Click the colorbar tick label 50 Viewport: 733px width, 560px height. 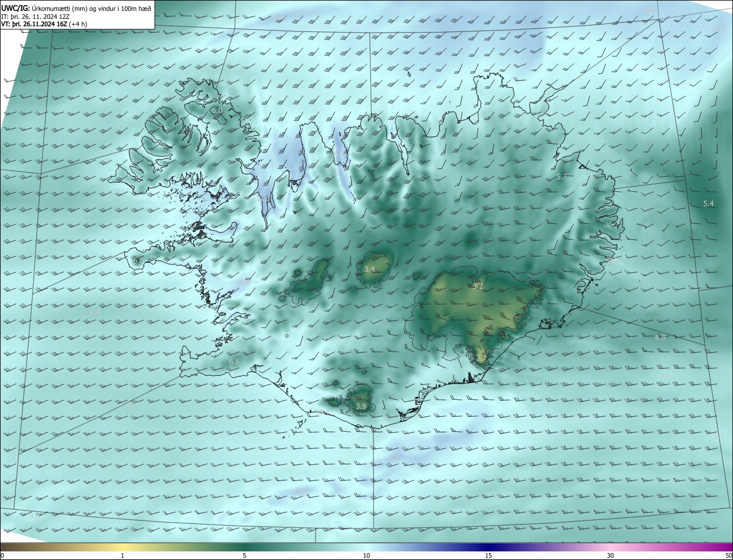click(x=728, y=555)
